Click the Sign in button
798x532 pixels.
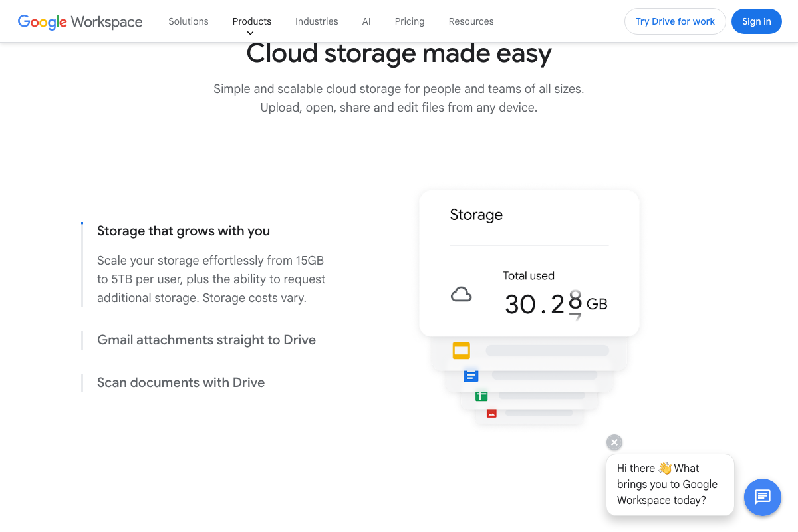[757, 21]
